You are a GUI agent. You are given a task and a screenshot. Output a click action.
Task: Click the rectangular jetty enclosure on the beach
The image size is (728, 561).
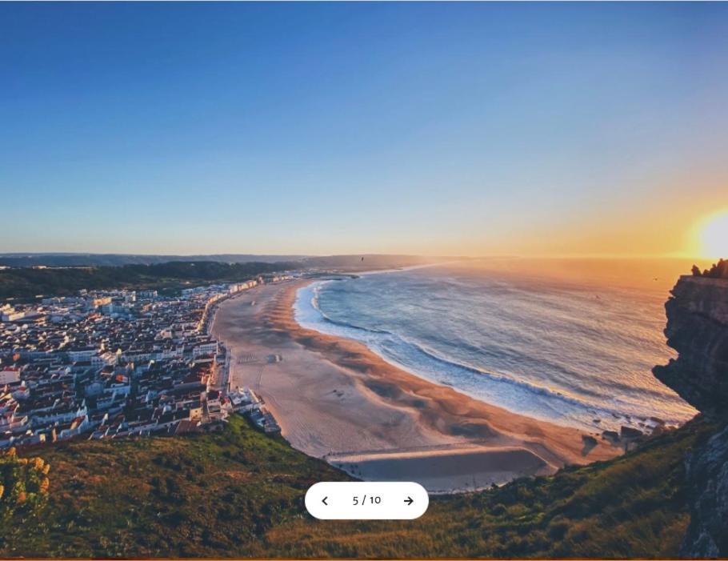438,467
